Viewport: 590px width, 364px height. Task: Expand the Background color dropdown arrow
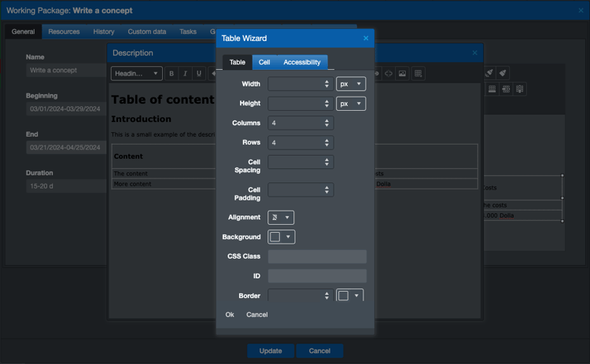pos(288,237)
